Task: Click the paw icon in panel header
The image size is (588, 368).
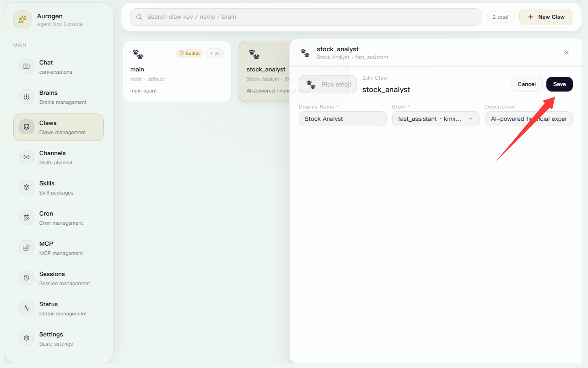Action: (x=305, y=53)
